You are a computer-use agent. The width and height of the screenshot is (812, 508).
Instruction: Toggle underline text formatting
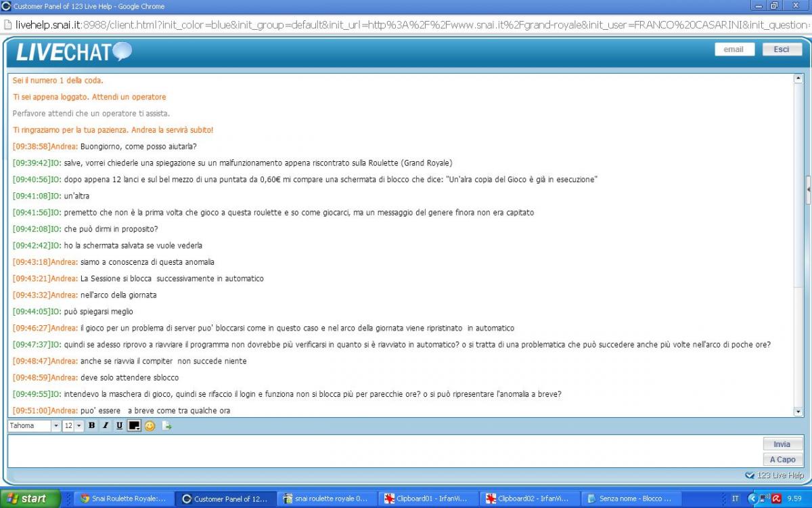pyautogui.click(x=119, y=426)
